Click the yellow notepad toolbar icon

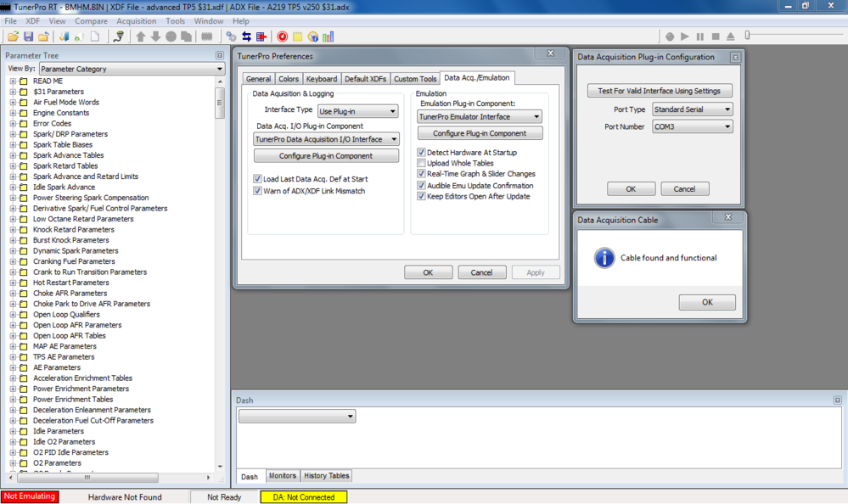(x=297, y=36)
